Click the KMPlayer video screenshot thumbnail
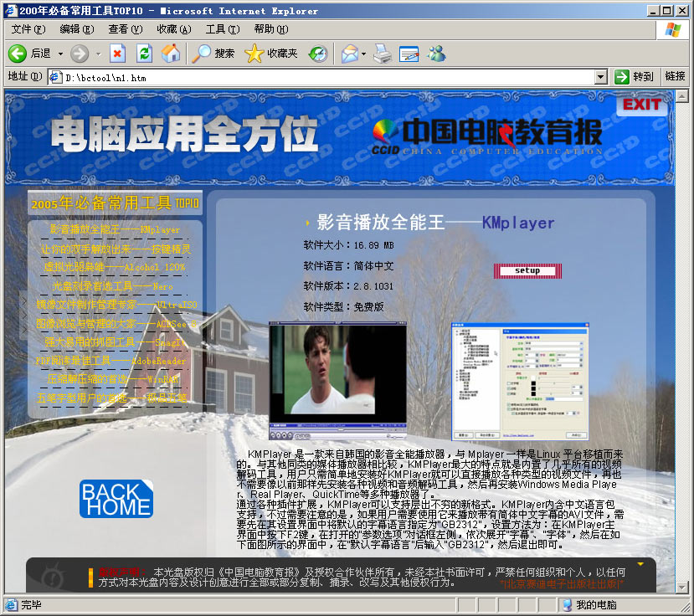 coord(337,381)
